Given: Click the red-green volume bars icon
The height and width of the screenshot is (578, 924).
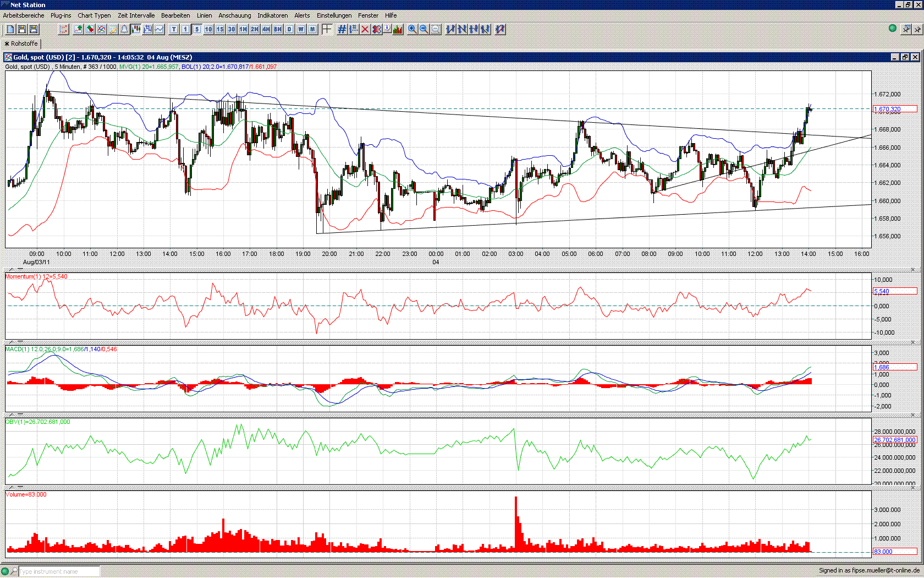Looking at the screenshot, I should coord(398,29).
